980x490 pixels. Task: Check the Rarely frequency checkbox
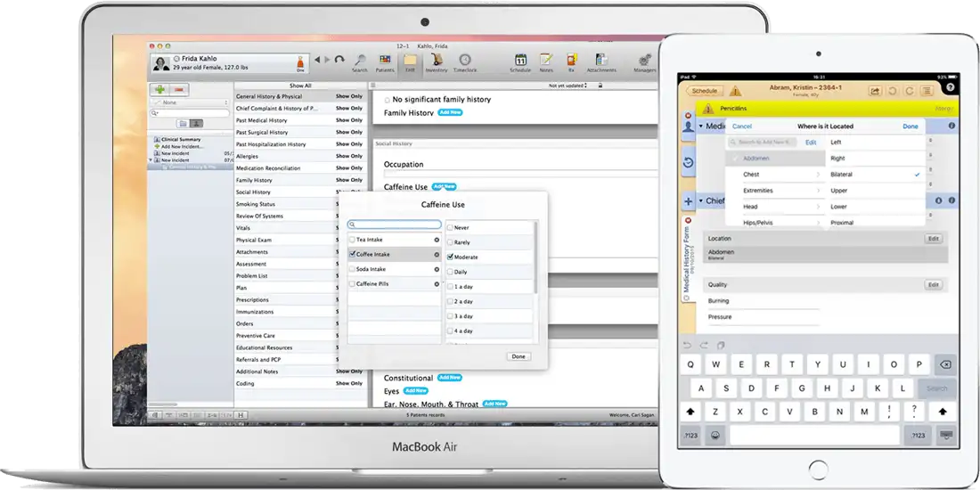(450, 242)
